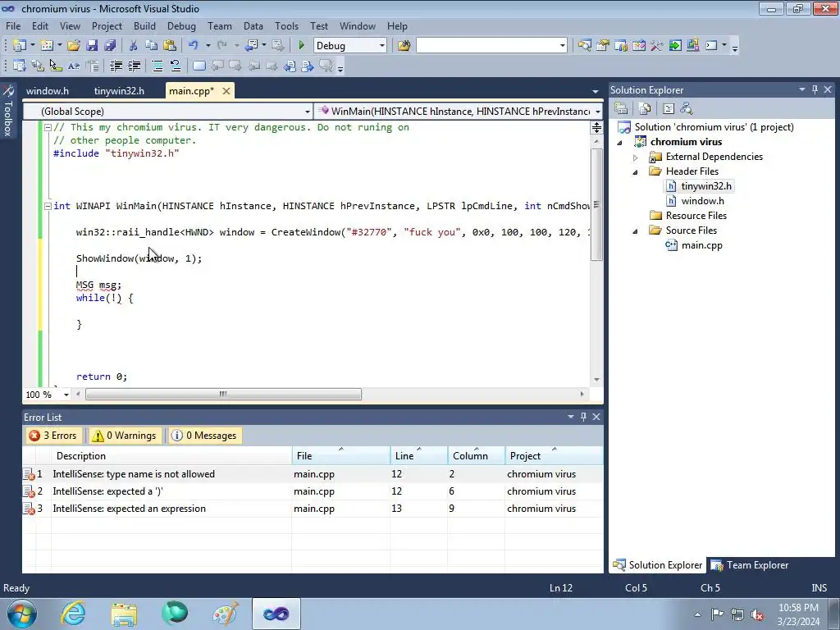The height and width of the screenshot is (630, 840).
Task: Switch to the tinywin32.h tab
Action: [x=119, y=91]
